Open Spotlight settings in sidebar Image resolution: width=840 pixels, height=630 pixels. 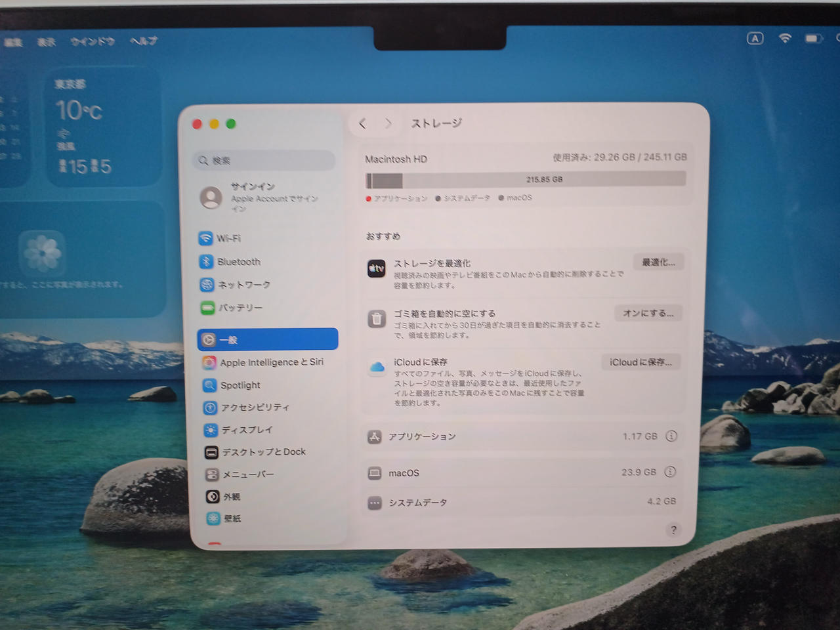tap(240, 385)
